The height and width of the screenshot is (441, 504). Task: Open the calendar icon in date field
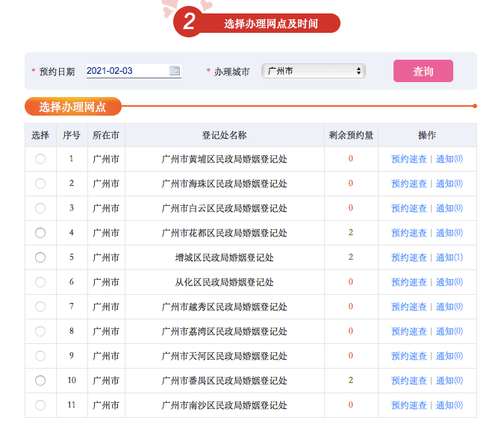click(x=175, y=71)
